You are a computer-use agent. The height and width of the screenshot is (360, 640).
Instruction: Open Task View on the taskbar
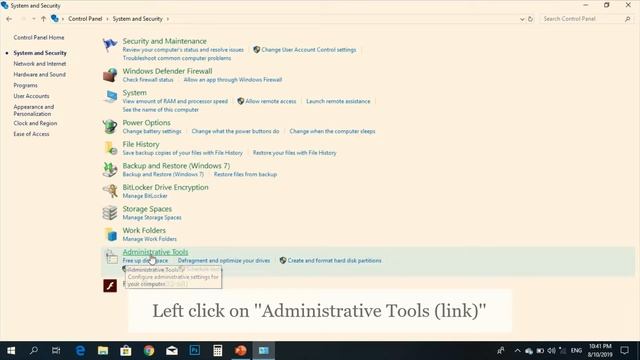56,351
